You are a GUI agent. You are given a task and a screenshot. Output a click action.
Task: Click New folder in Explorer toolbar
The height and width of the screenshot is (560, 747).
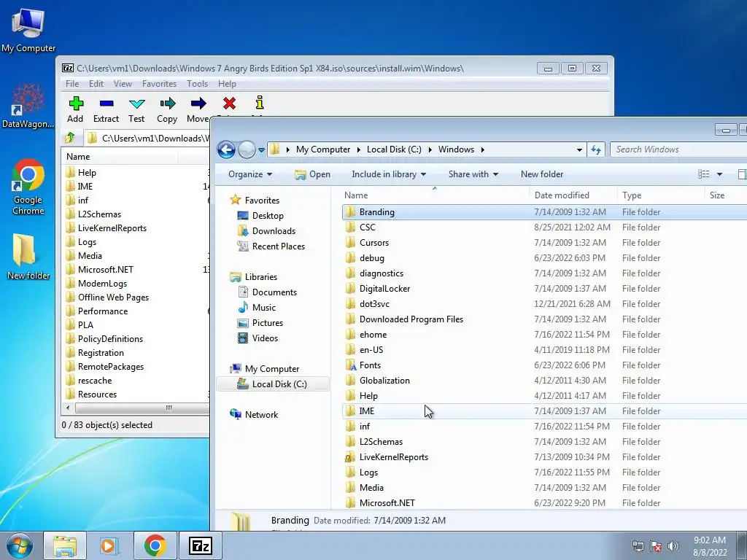[x=542, y=174]
